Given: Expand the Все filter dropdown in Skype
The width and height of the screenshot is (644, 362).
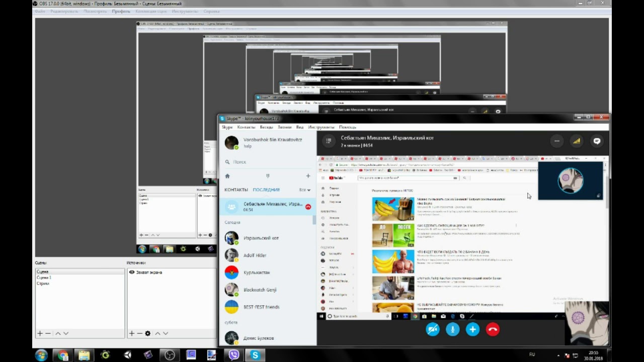Looking at the screenshot, I should click(x=305, y=190).
